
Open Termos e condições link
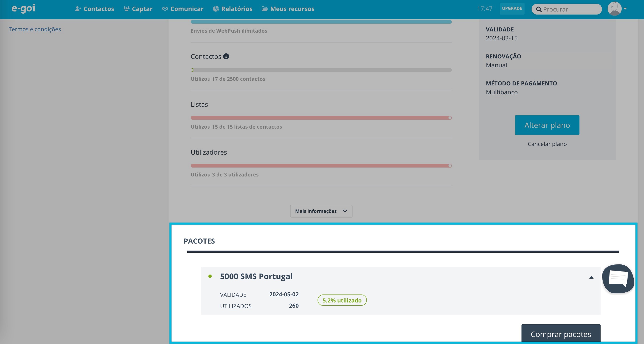click(x=35, y=29)
